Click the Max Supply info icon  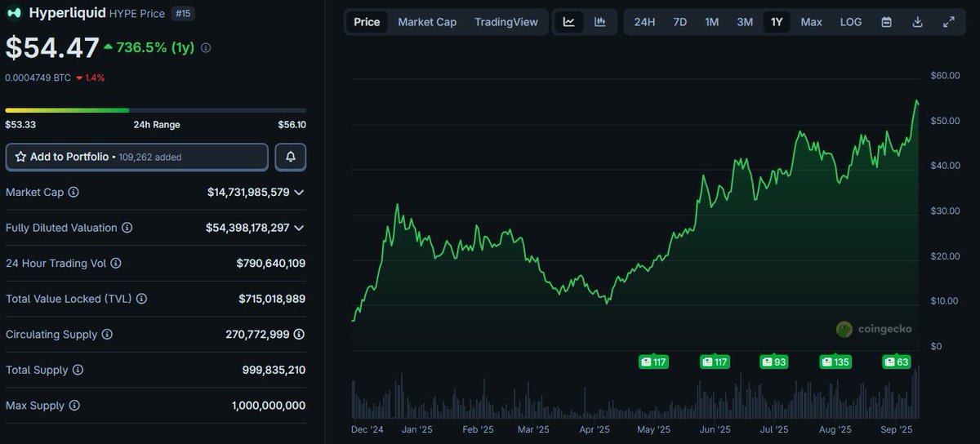click(x=73, y=406)
